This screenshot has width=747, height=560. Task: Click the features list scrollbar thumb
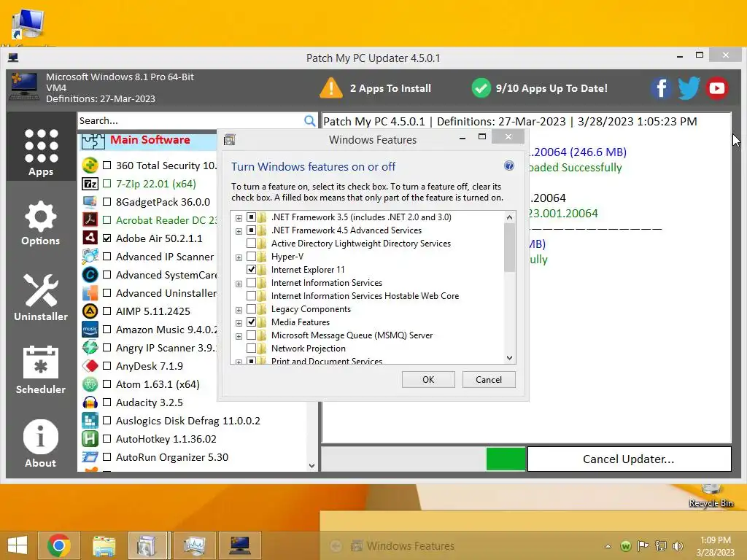[509, 247]
